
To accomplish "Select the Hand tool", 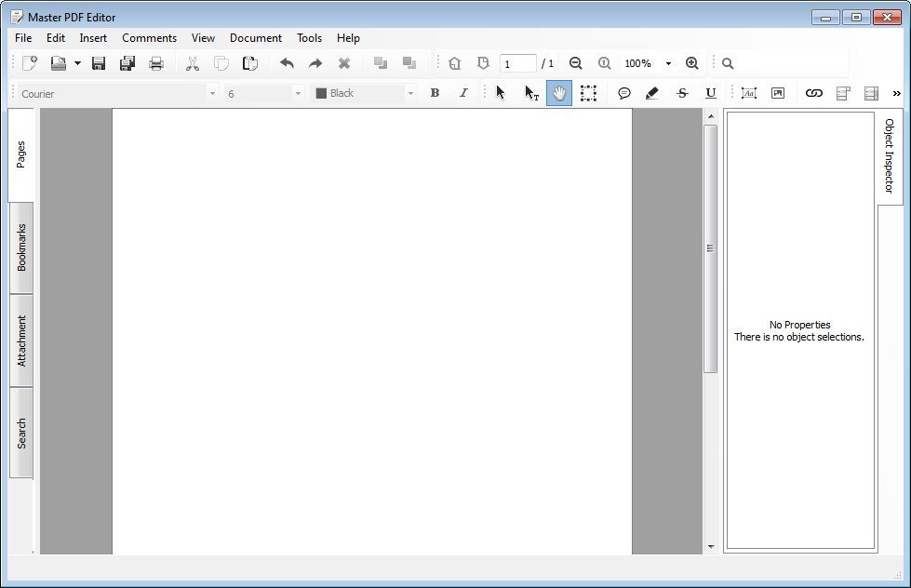I will pos(558,92).
